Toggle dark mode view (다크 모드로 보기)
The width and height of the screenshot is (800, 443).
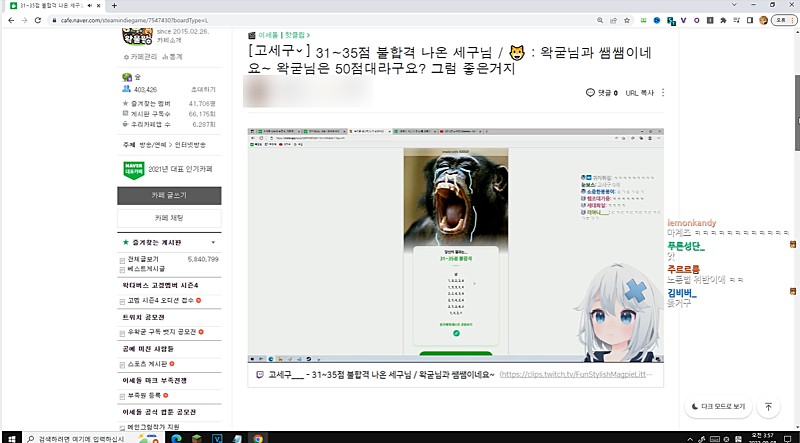coord(719,407)
